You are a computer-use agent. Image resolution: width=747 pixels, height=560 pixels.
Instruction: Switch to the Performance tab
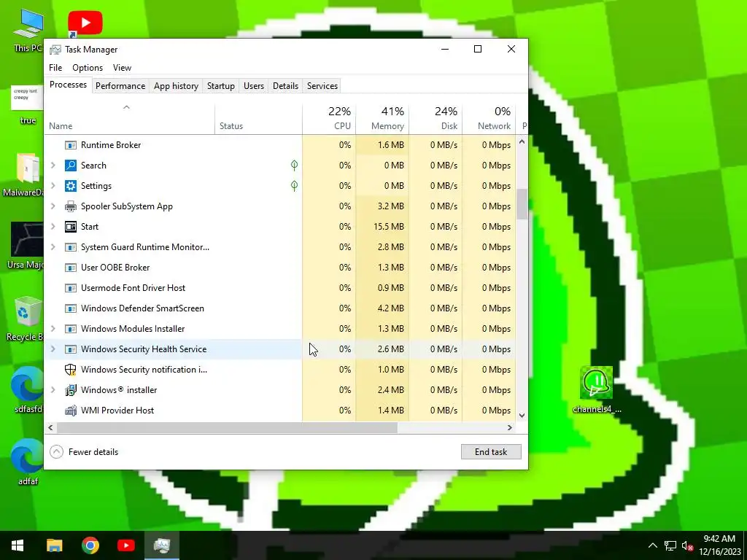point(120,86)
